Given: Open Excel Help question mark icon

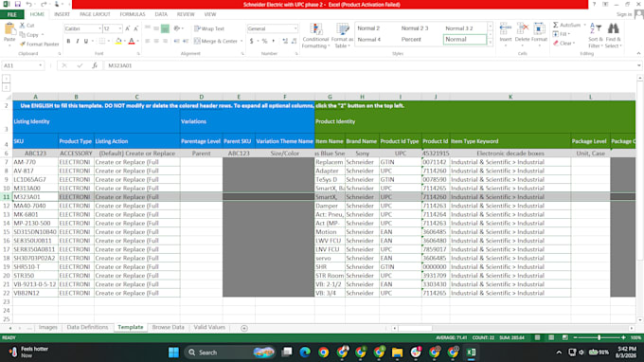Looking at the screenshot, I should coord(594,4).
